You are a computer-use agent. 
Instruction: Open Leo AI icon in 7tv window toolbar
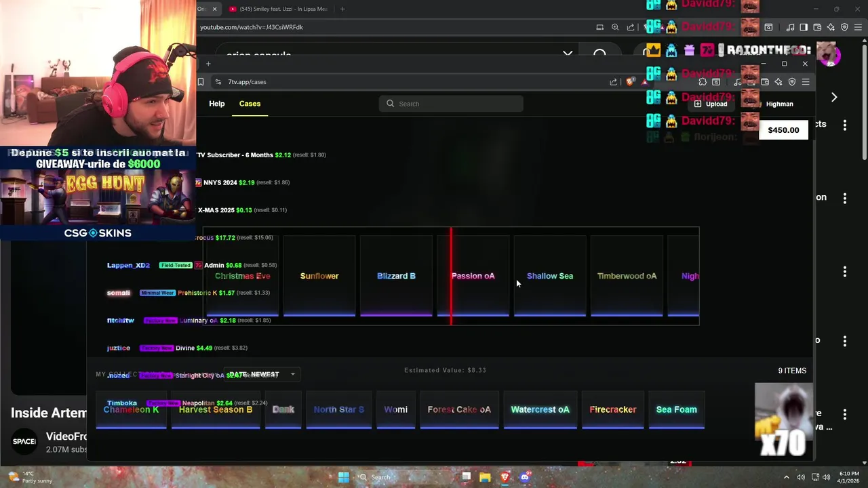778,82
